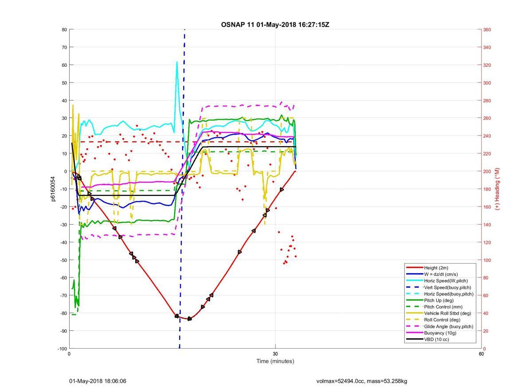Click right heading axis tick "120"
Screen dimensions: 532x392
(487, 242)
